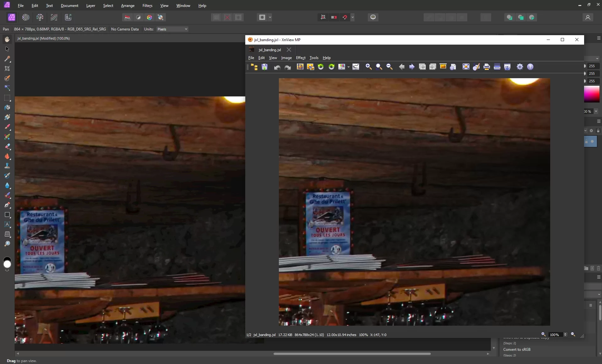This screenshot has height=364, width=602.
Task: Open the XnView help button
Action: click(x=530, y=67)
